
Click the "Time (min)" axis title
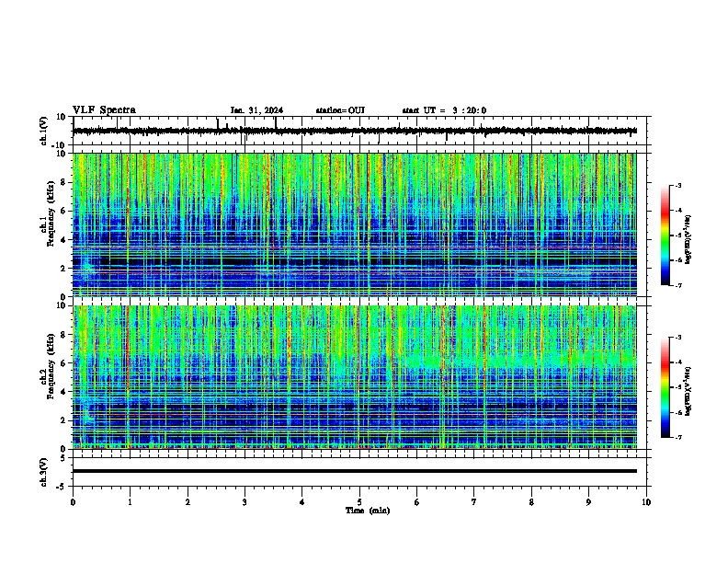[368, 511]
